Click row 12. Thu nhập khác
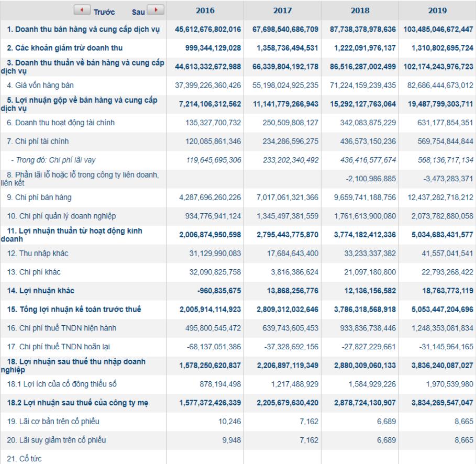 click(238, 253)
